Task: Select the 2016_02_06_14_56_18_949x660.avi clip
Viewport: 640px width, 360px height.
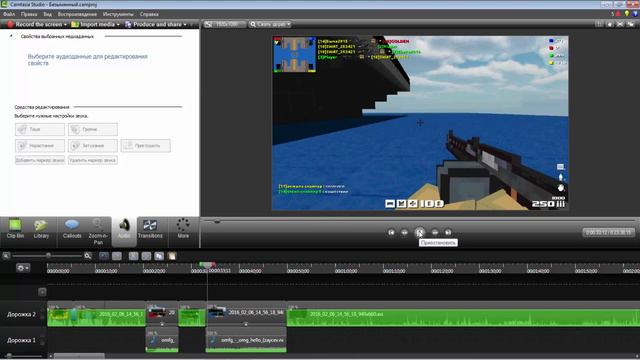Action: coord(464,314)
